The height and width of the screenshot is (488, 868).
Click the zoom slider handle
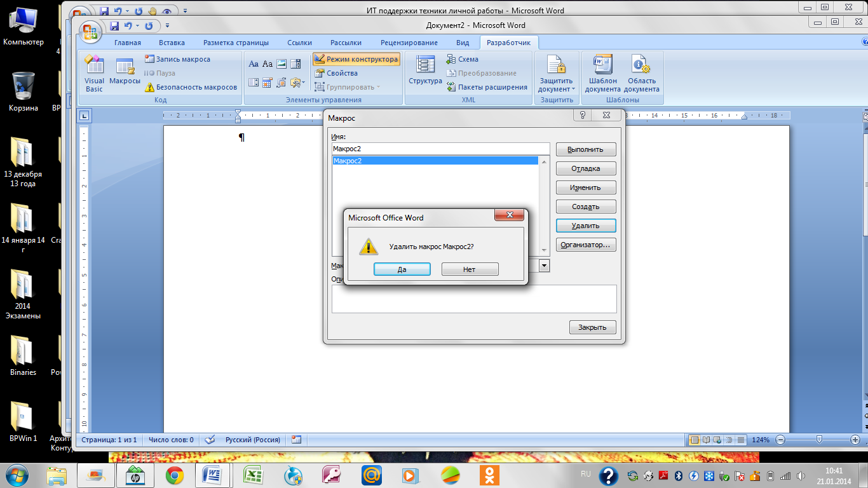point(820,440)
